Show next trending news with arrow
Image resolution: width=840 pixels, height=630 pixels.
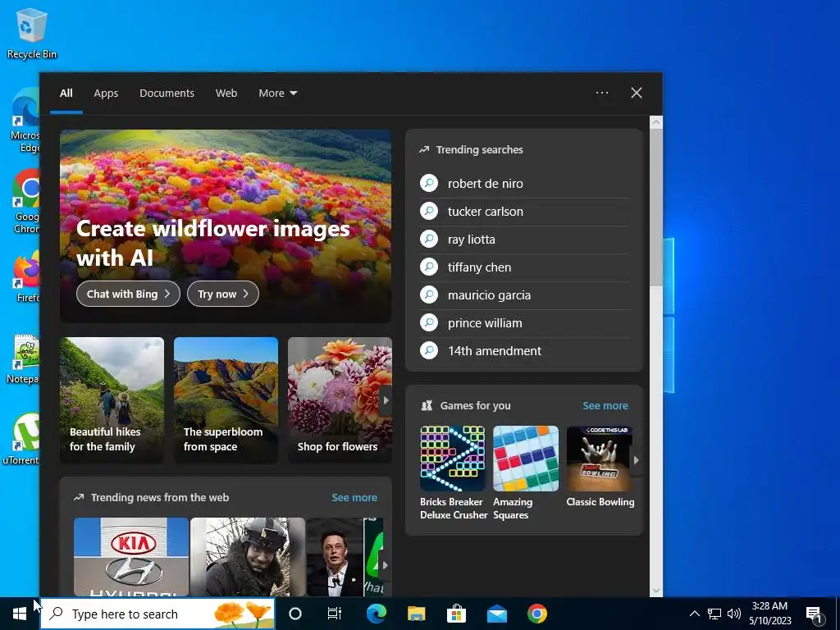[x=385, y=564]
